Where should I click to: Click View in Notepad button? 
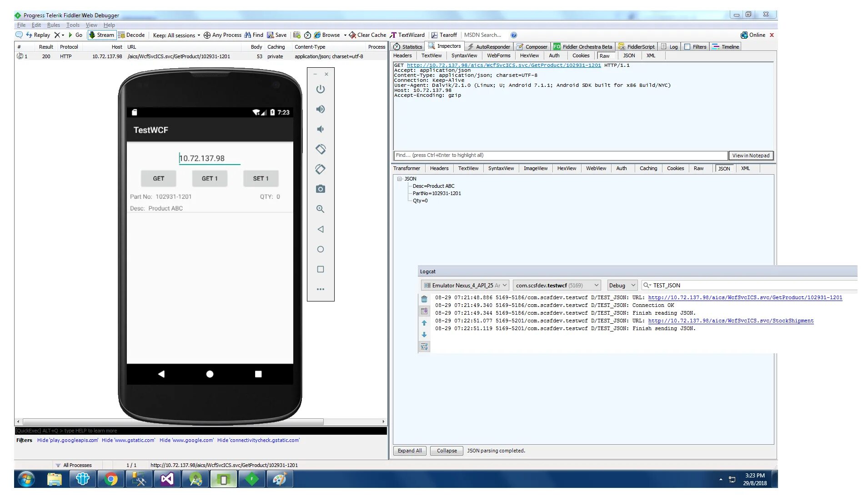[x=751, y=156]
